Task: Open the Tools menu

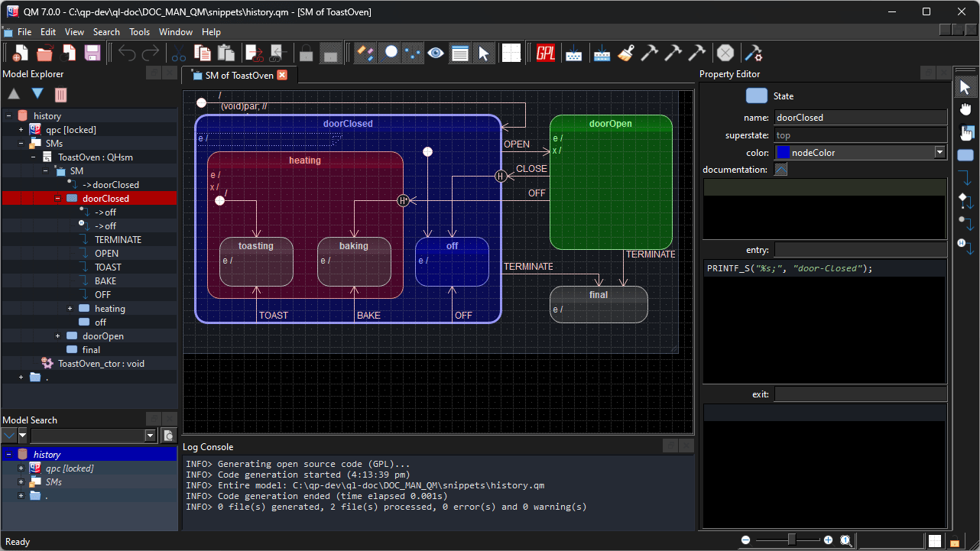Action: click(139, 32)
